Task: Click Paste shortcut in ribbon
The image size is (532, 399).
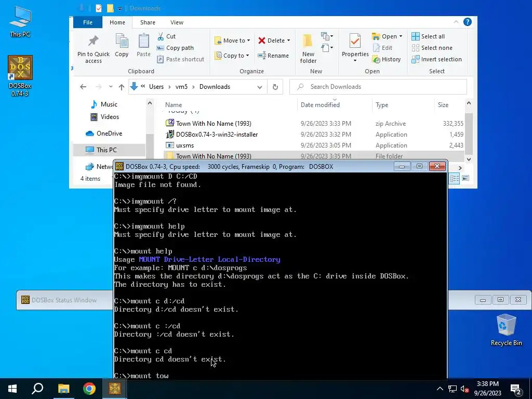Action: coord(180,59)
